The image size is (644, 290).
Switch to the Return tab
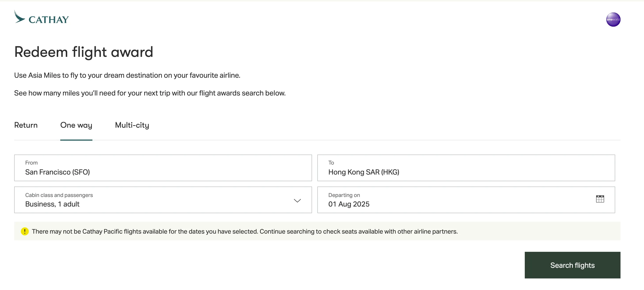[26, 125]
